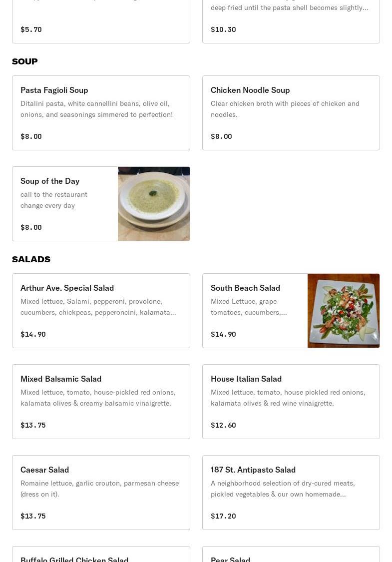The height and width of the screenshot is (562, 392).
Task: Click the $12.60 House Italian price
Action: pos(223,425)
